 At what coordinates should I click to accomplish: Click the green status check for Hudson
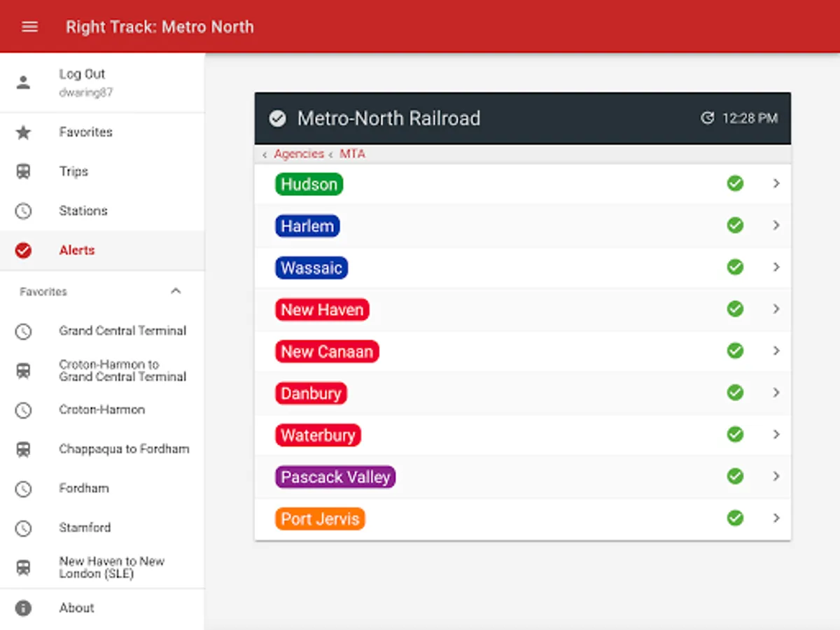(735, 183)
